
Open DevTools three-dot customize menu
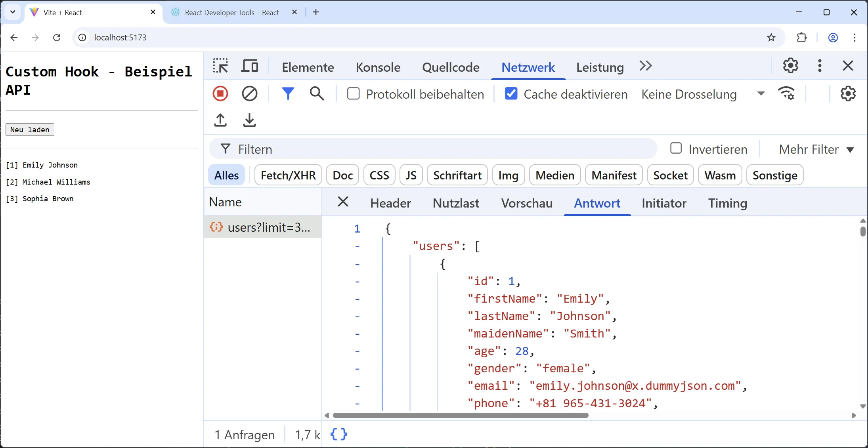tap(820, 66)
